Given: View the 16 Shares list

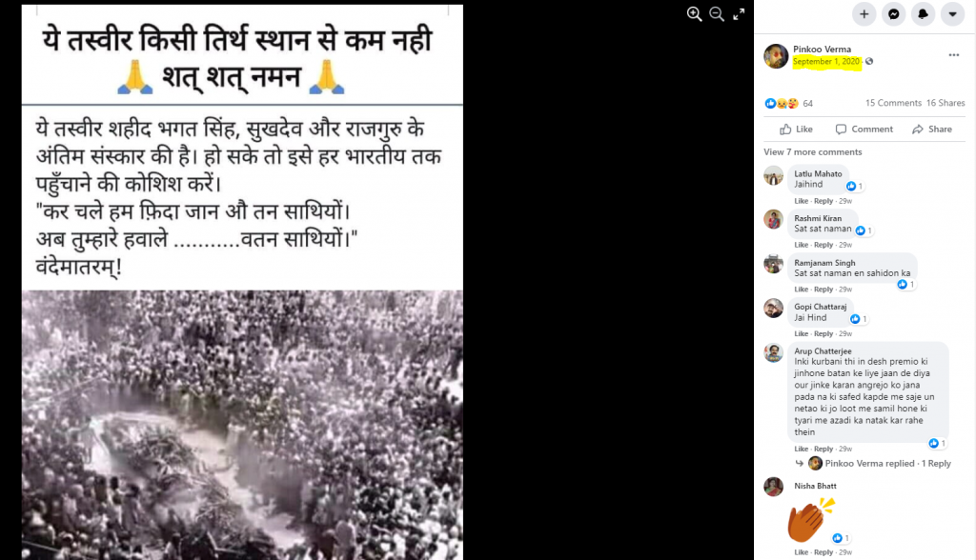Looking at the screenshot, I should click(945, 103).
